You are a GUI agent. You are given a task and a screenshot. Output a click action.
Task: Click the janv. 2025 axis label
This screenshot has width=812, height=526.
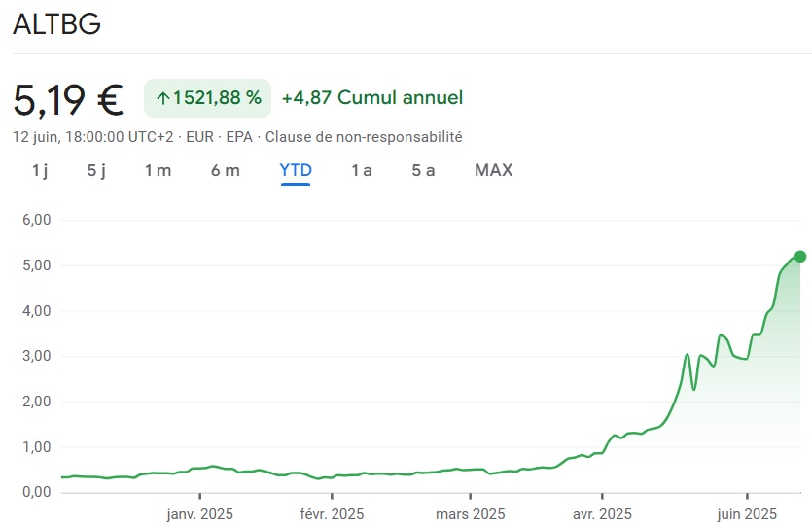tap(200, 514)
